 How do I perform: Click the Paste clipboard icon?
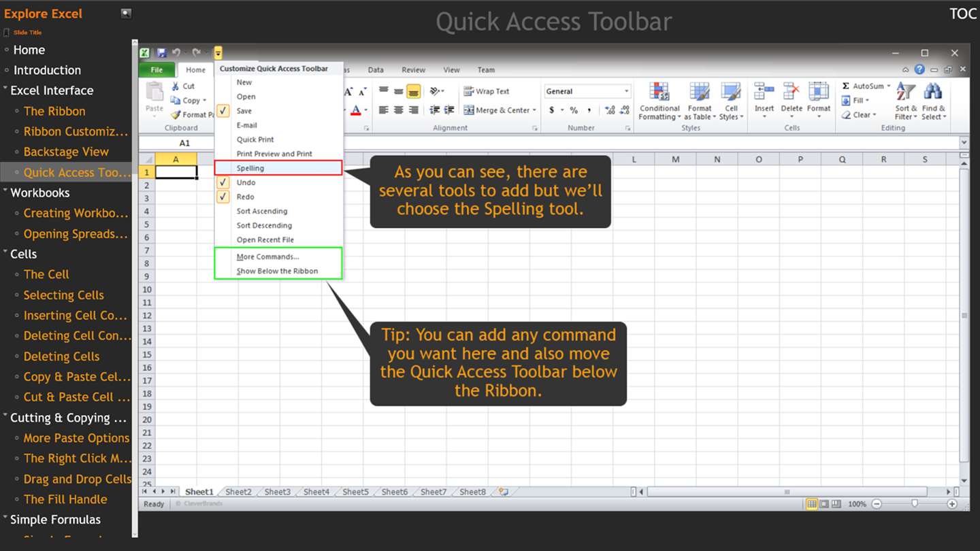tap(154, 92)
